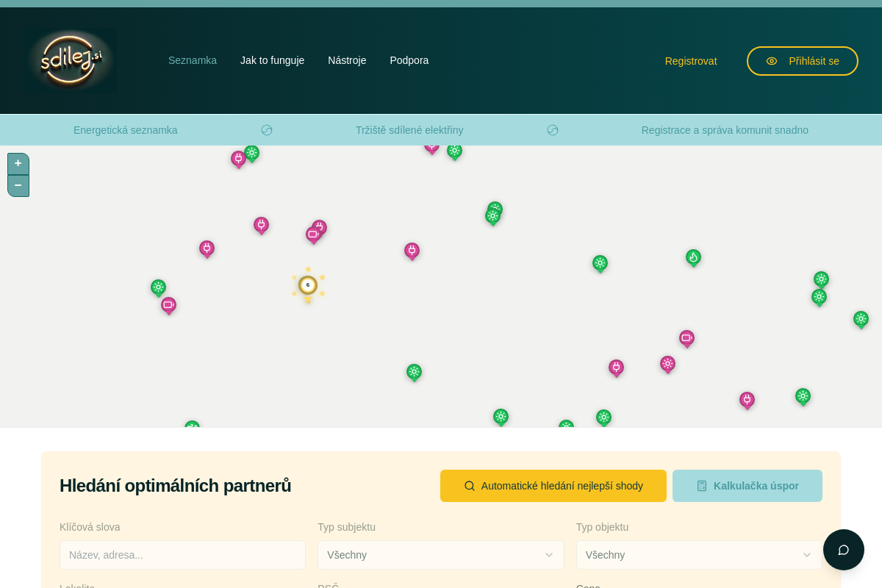
Task: Open the glowing cluster marker showing 6
Action: 308,285
